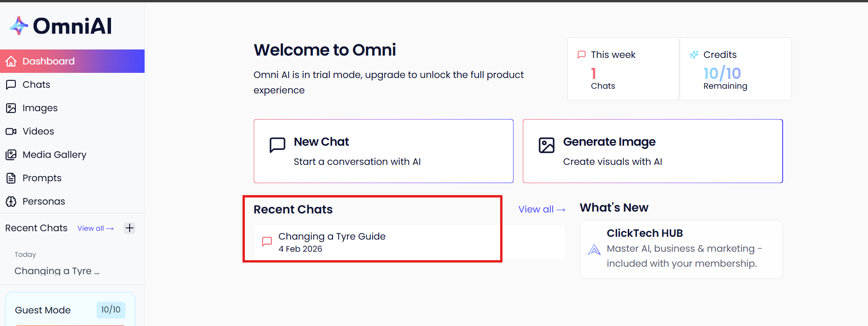This screenshot has width=868, height=326.
Task: Open the Personas page
Action: pos(44,201)
